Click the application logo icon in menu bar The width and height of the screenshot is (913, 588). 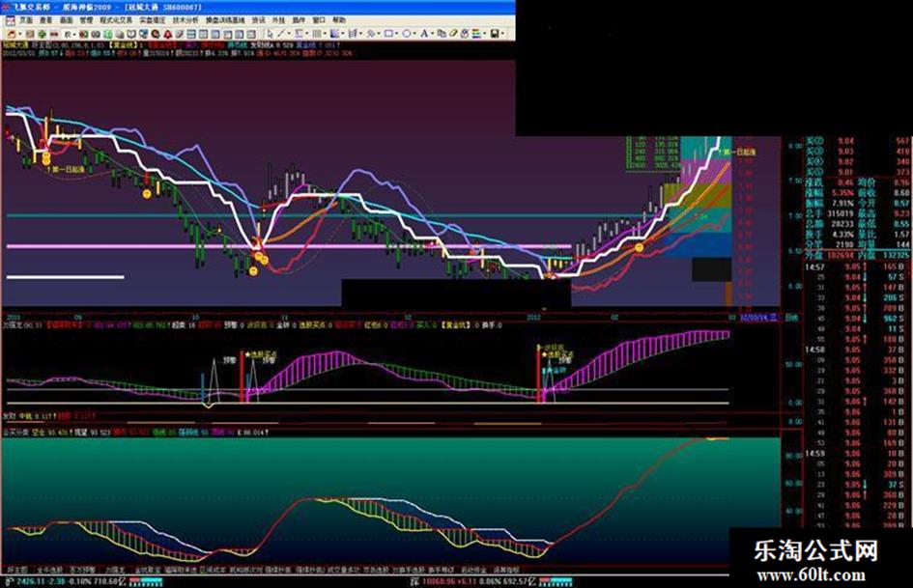point(10,20)
